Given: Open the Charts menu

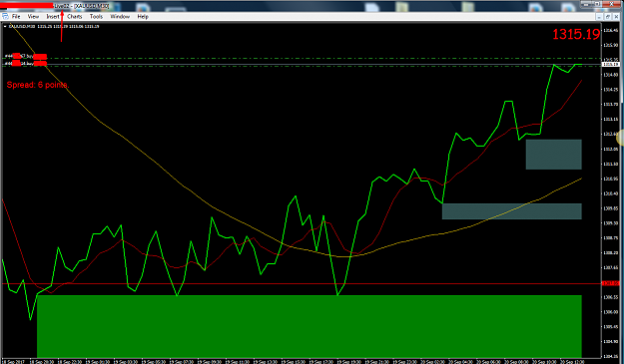Looking at the screenshot, I should [x=75, y=17].
